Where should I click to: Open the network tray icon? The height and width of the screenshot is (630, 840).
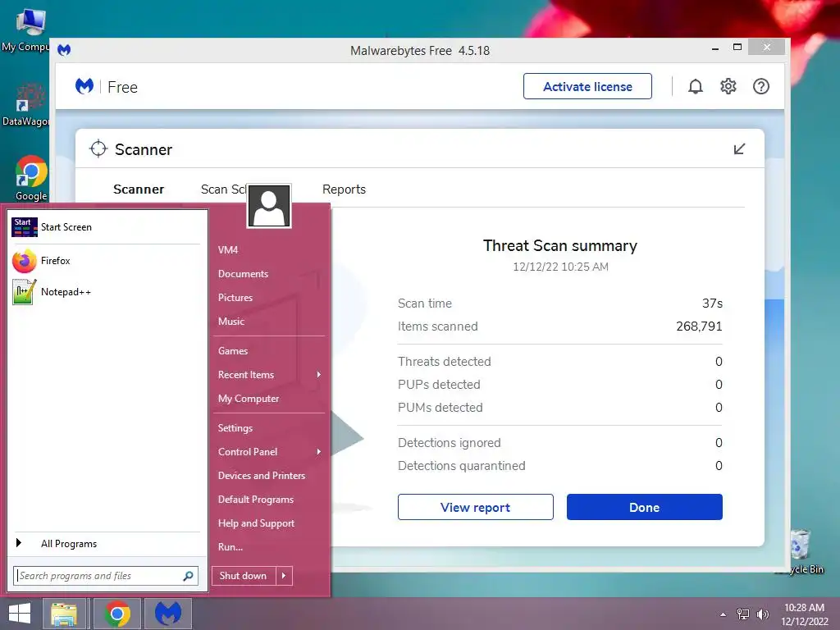coord(743,614)
